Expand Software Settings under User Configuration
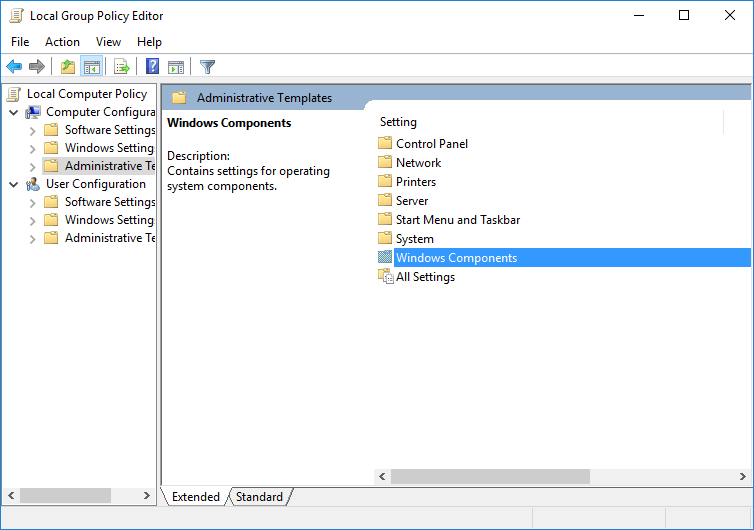 pyautogui.click(x=32, y=203)
